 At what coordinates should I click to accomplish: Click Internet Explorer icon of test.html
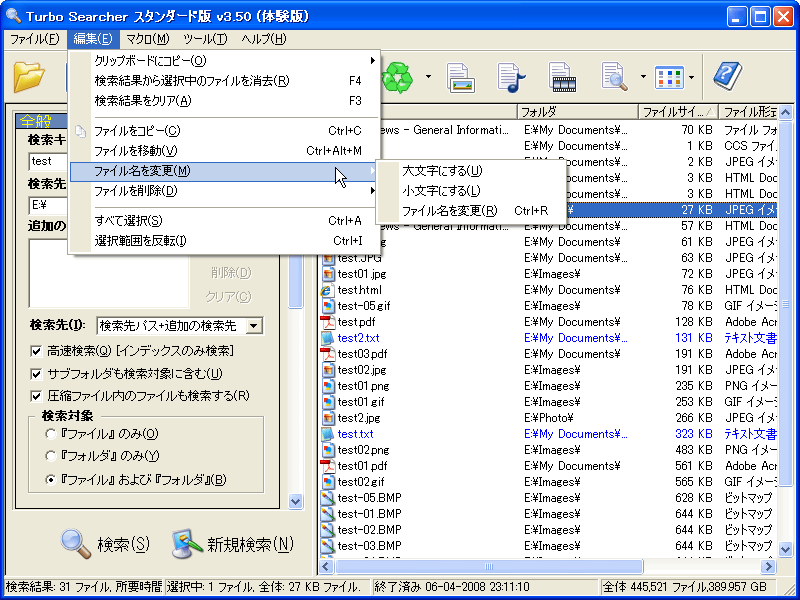(328, 290)
